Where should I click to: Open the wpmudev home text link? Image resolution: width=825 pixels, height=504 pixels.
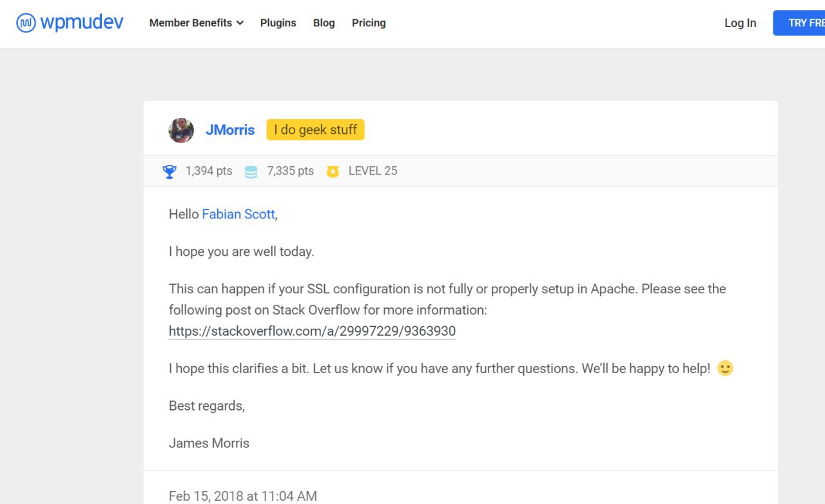pyautogui.click(x=81, y=23)
